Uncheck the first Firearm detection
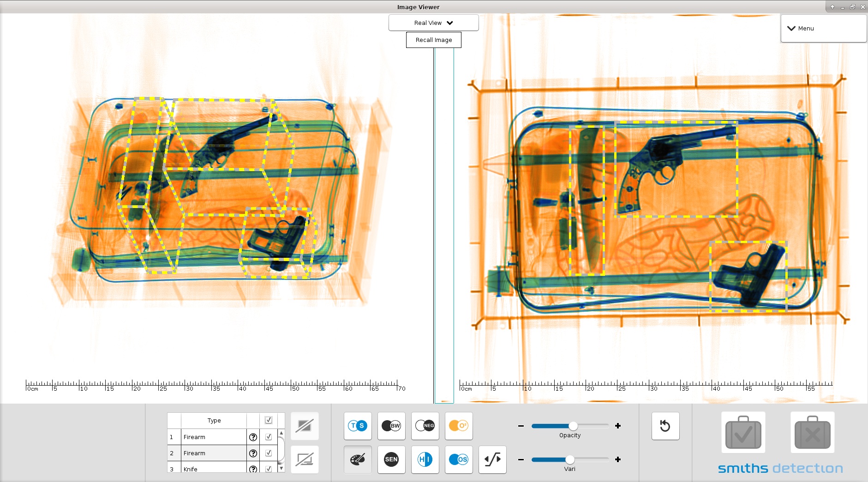This screenshot has height=482, width=868. [x=268, y=437]
